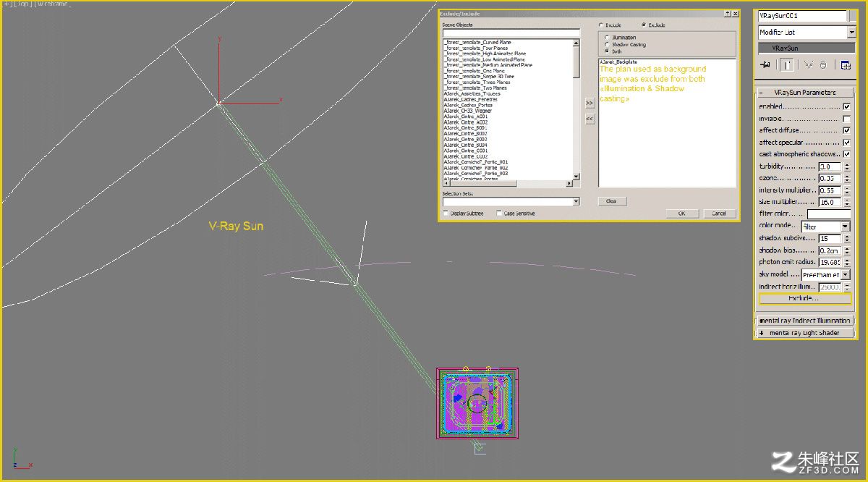Click the Clear button
This screenshot has width=868, height=482.
tap(612, 201)
